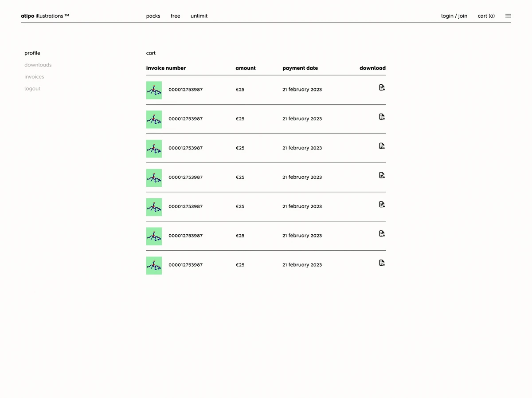Click the green thumbnail of the last invoice
This screenshot has width=532, height=398.
[x=154, y=265]
